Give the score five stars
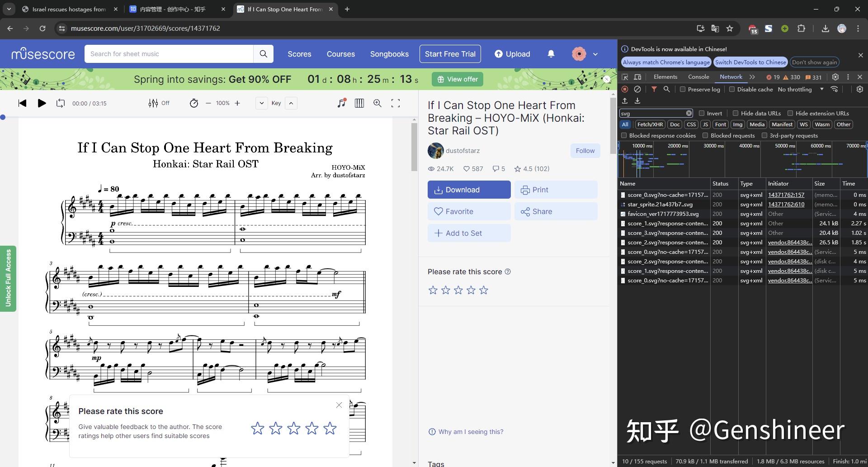The image size is (868, 467). point(483,290)
